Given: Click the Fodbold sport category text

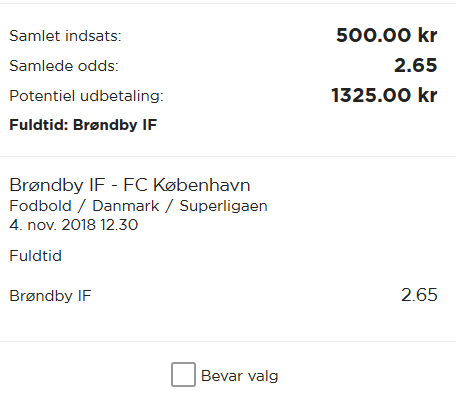Looking at the screenshot, I should [40, 206].
